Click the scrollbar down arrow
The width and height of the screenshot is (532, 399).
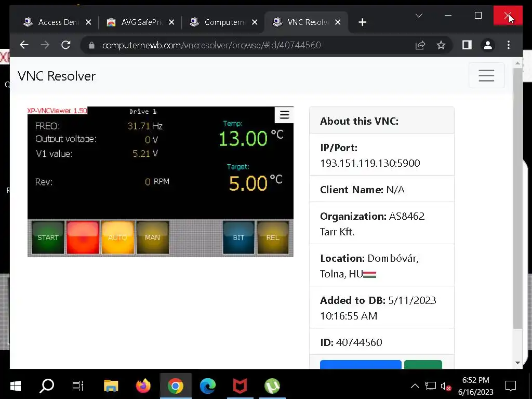(x=517, y=362)
